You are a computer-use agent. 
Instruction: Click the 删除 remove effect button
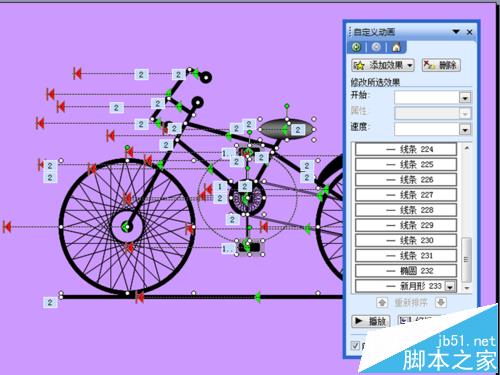coord(441,65)
